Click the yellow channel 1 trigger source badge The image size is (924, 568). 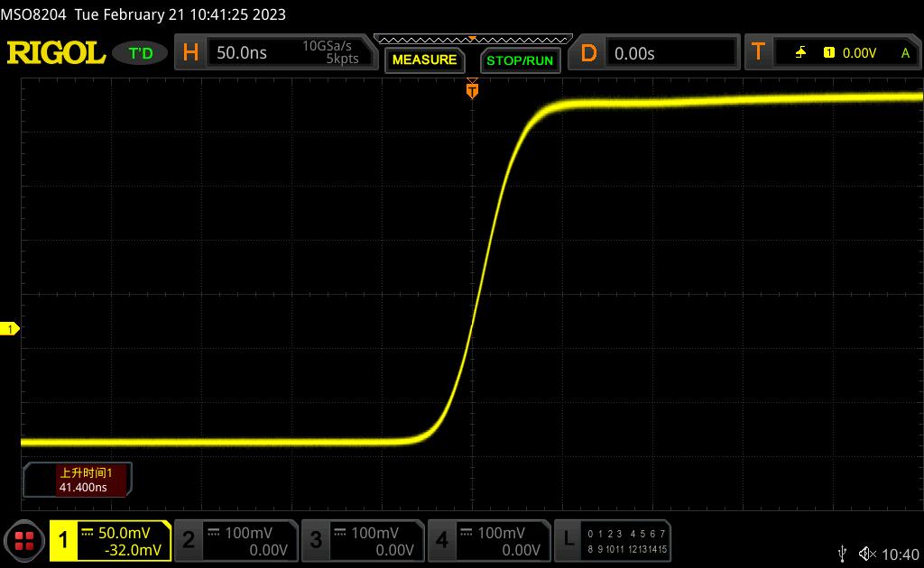tap(828, 53)
